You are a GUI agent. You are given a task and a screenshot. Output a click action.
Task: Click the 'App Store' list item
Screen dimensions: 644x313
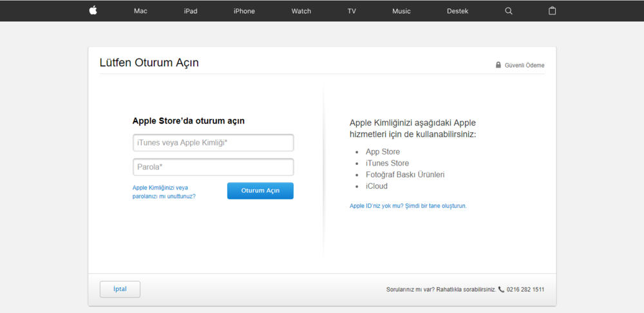pyautogui.click(x=383, y=152)
